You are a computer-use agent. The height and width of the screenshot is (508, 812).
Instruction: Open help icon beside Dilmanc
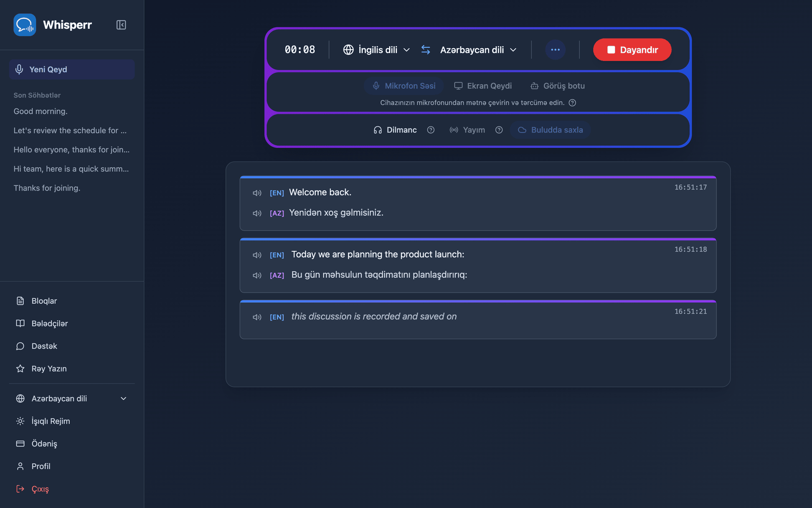[431, 130]
